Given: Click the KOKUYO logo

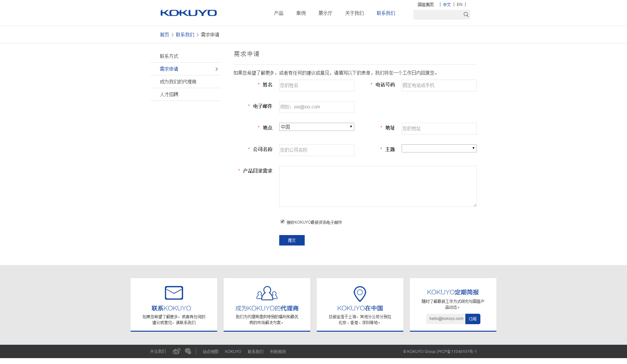Looking at the screenshot, I should click(x=188, y=13).
